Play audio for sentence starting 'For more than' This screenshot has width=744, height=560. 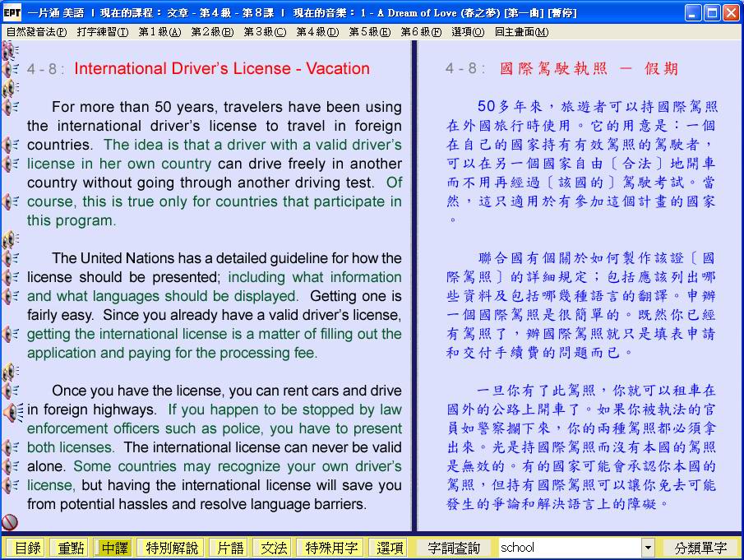(11, 107)
